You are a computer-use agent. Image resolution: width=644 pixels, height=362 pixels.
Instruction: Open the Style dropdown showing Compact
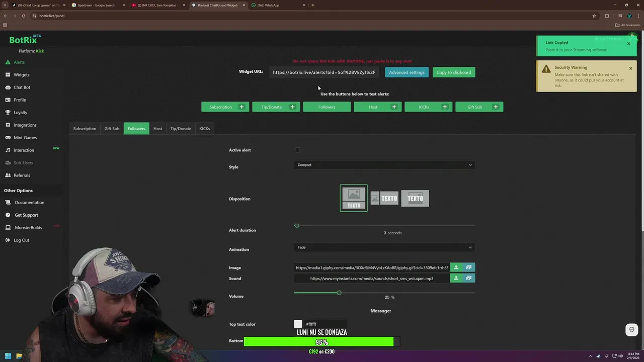pyautogui.click(x=384, y=165)
